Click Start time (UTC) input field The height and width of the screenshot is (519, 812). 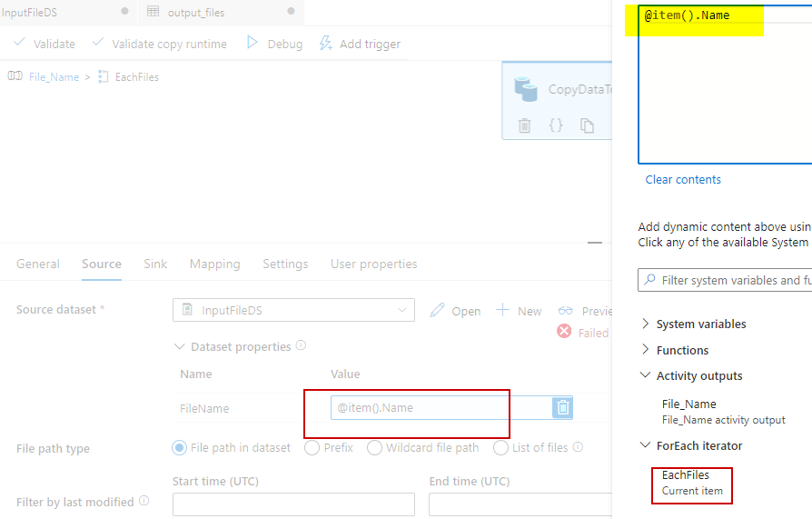click(x=293, y=504)
